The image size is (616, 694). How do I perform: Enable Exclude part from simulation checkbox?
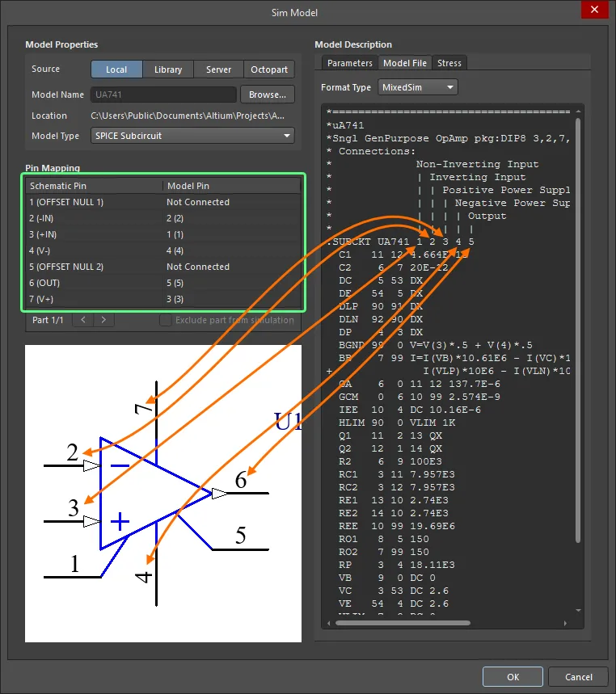tap(167, 321)
